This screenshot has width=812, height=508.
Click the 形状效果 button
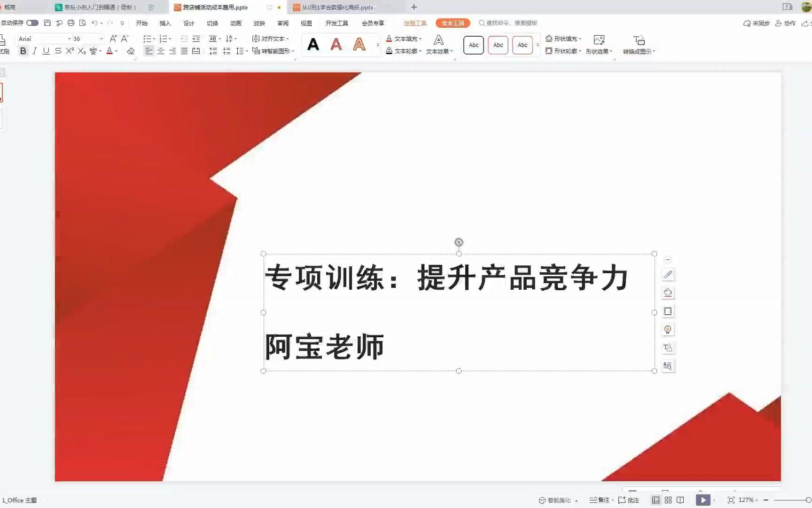599,45
